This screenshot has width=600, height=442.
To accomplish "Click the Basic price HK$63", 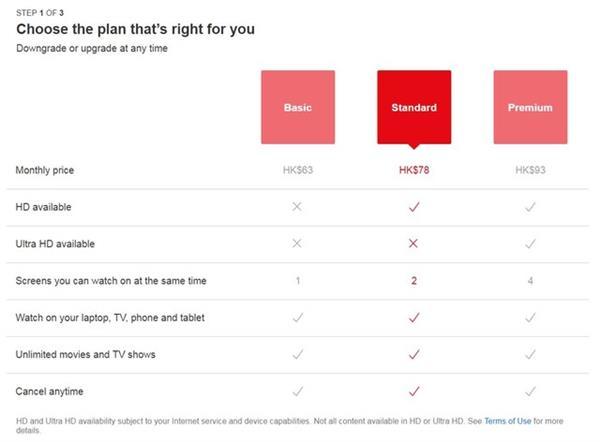I will point(297,170).
